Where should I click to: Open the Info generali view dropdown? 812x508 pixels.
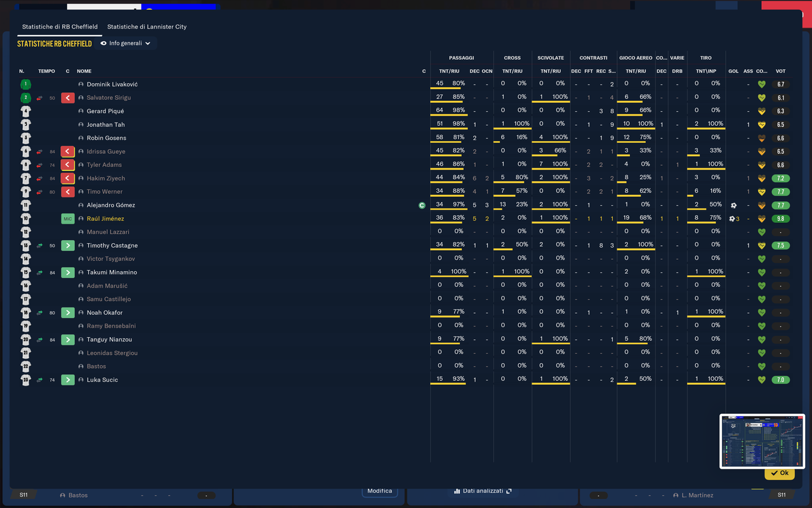point(126,44)
